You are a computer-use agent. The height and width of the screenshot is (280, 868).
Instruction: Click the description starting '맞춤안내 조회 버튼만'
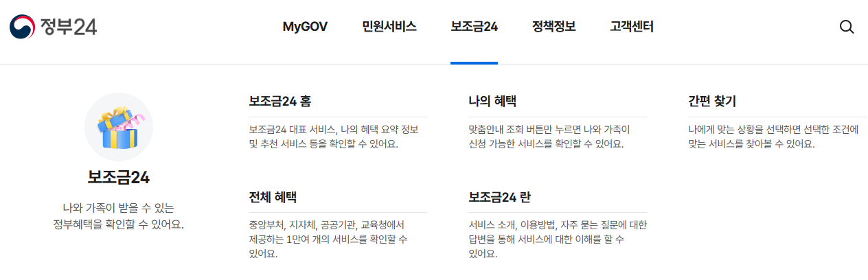click(x=550, y=137)
